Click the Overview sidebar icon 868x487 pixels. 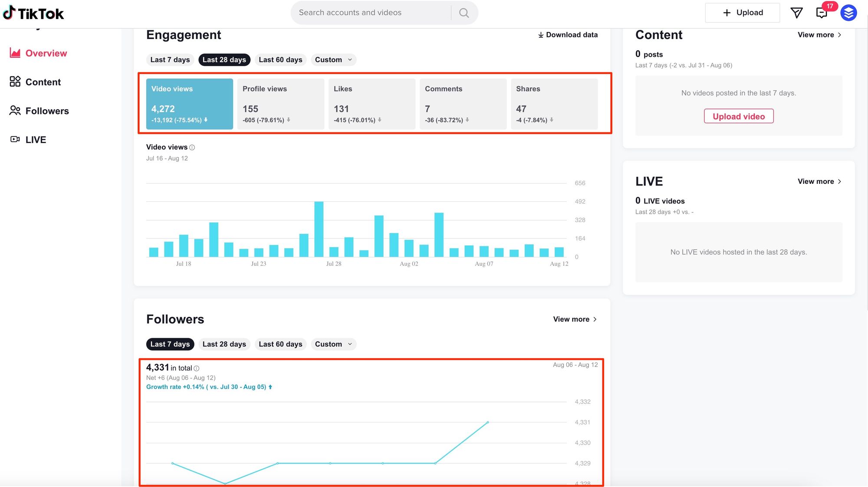tap(14, 53)
